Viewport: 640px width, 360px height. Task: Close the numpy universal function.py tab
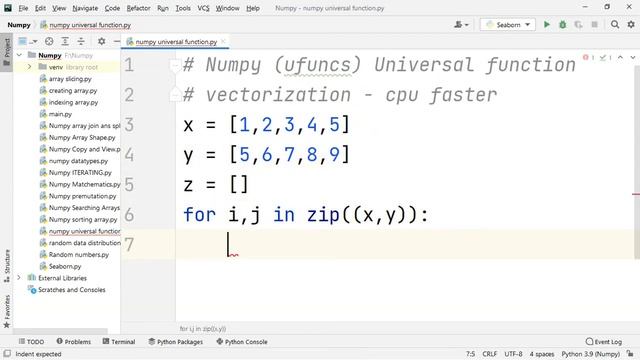[223, 42]
